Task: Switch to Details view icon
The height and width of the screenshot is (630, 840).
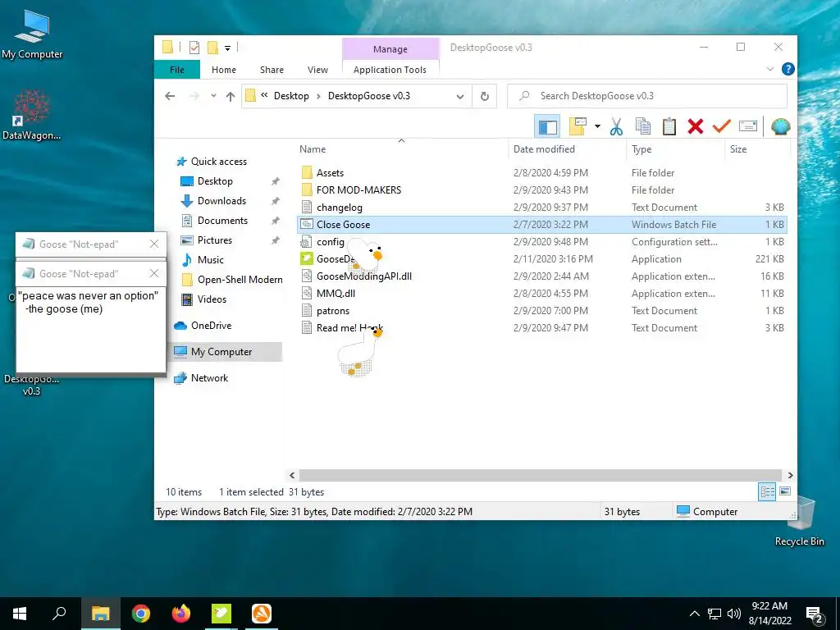Action: (767, 491)
